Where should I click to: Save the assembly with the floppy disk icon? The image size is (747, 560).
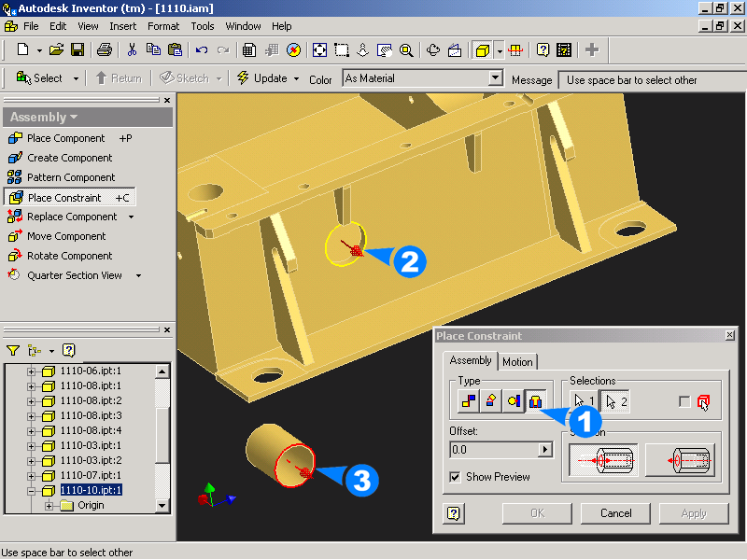(x=78, y=49)
